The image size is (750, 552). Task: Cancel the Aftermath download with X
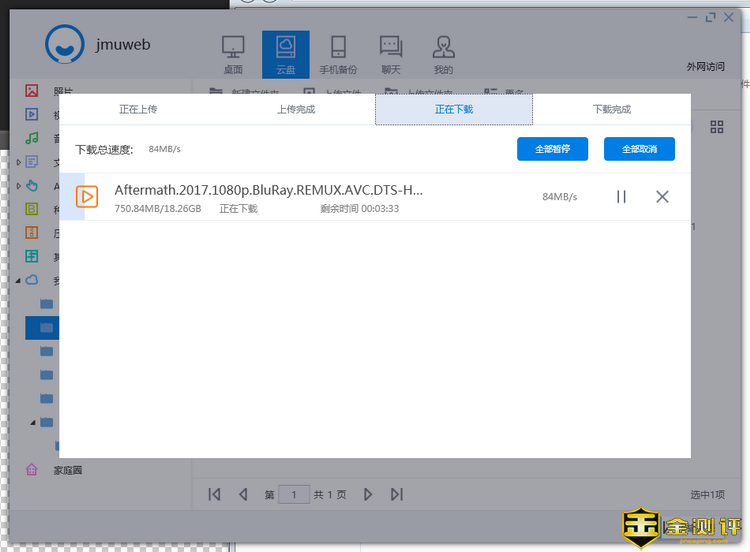pyautogui.click(x=662, y=197)
